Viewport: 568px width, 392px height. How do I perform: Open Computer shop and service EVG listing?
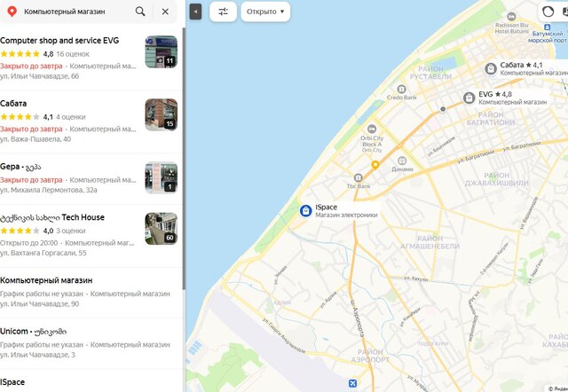(59, 41)
